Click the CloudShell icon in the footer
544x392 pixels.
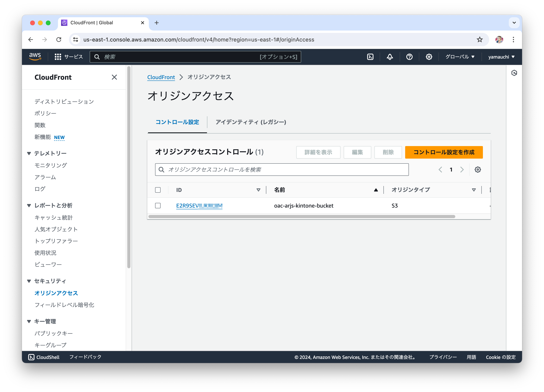(31, 357)
